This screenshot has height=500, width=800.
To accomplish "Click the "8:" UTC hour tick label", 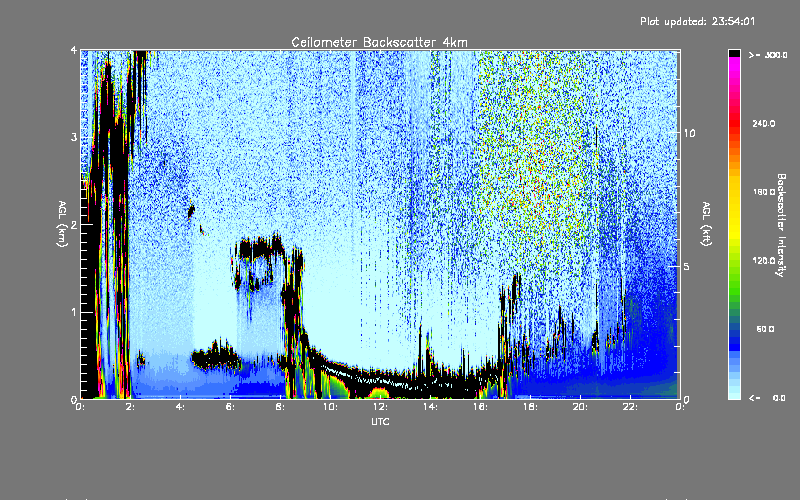I will pyautogui.click(x=280, y=407).
